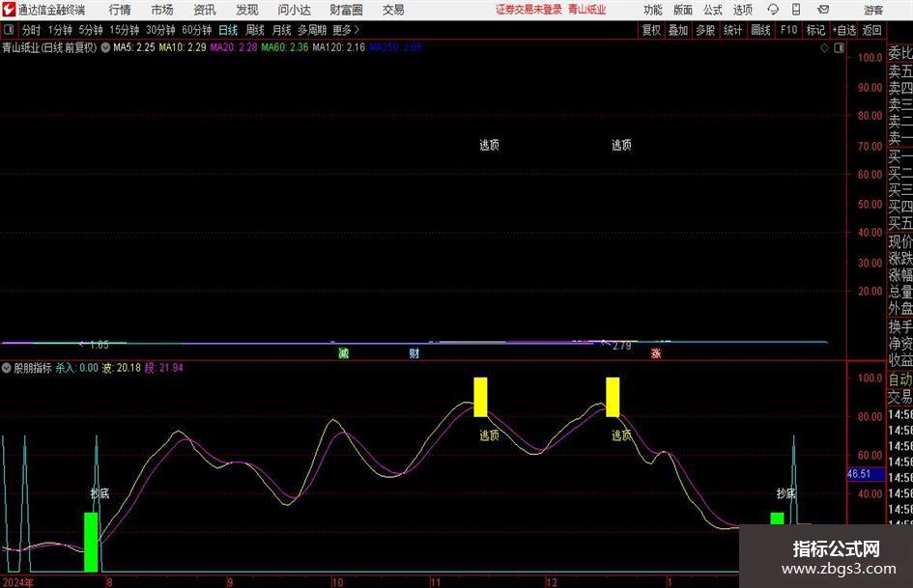Select the 周线 weekly period
This screenshot has width=913, height=588.
[255, 30]
